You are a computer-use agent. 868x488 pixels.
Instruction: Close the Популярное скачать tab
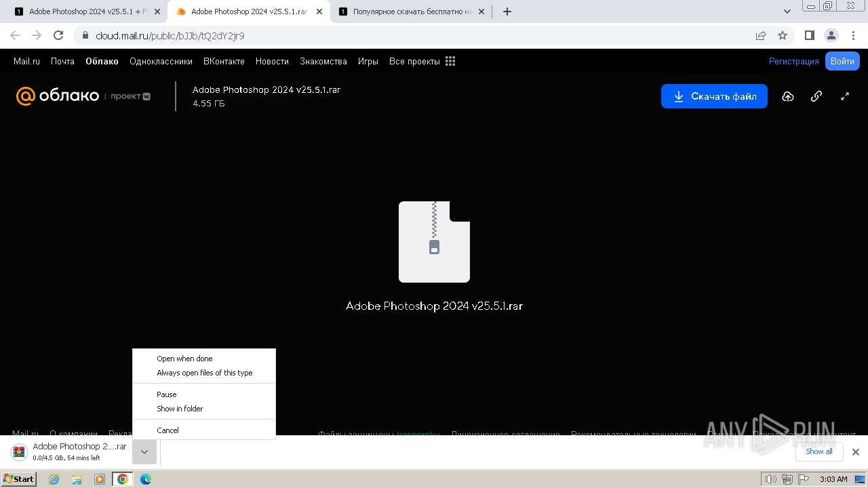click(x=481, y=12)
